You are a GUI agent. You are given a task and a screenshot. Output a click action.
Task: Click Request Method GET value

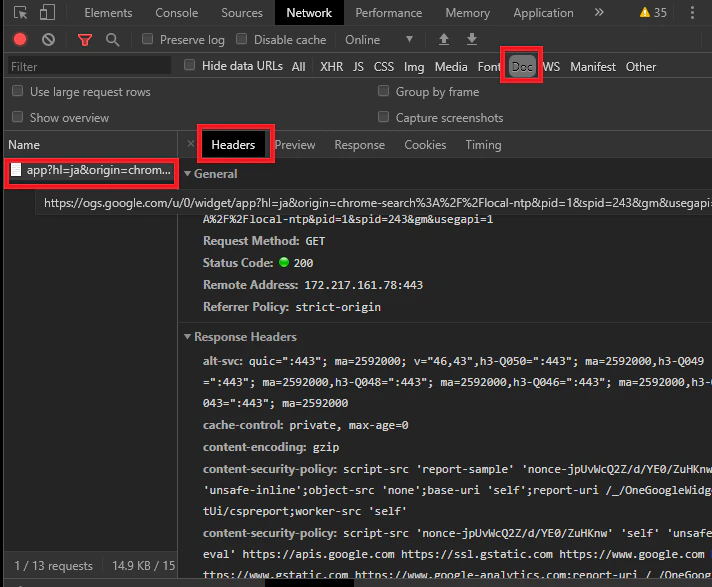pos(315,241)
